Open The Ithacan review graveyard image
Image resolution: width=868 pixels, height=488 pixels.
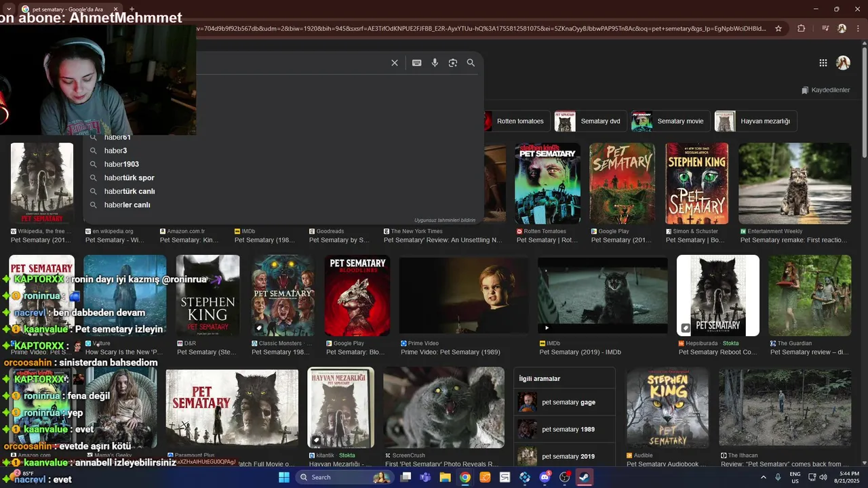click(x=785, y=408)
